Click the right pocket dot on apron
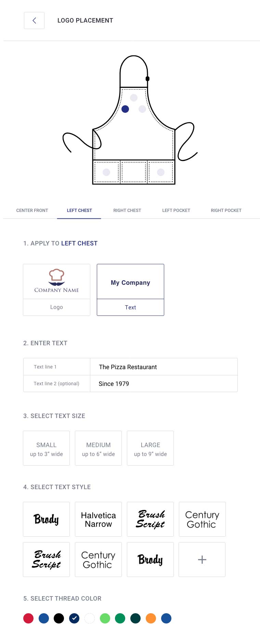This screenshot has width=260, height=644. point(161,172)
